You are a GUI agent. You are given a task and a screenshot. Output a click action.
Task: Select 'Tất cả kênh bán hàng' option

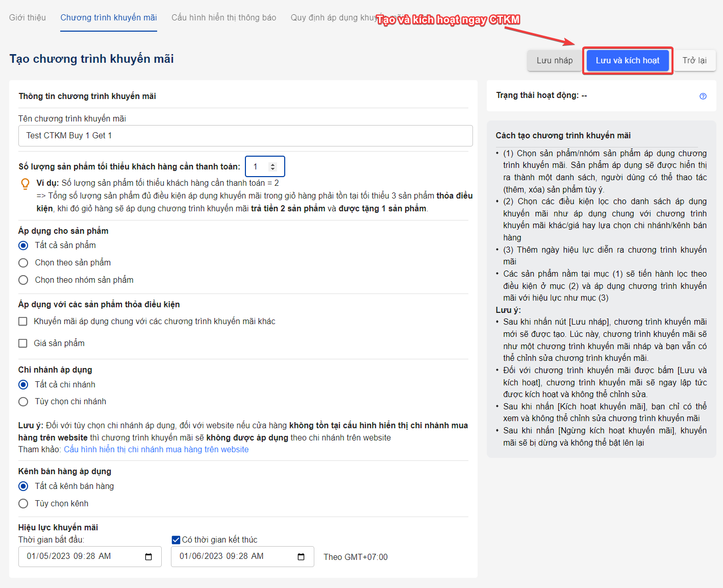[23, 486]
